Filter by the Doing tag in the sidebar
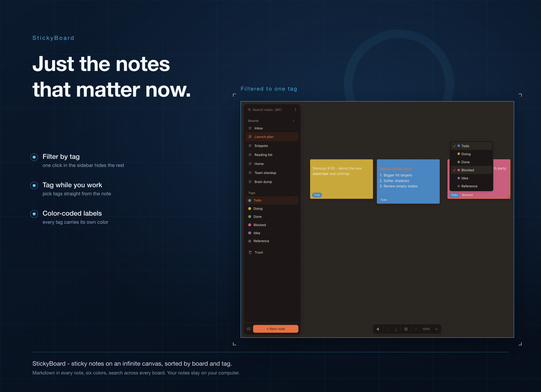This screenshot has height=392, width=541. click(272, 209)
